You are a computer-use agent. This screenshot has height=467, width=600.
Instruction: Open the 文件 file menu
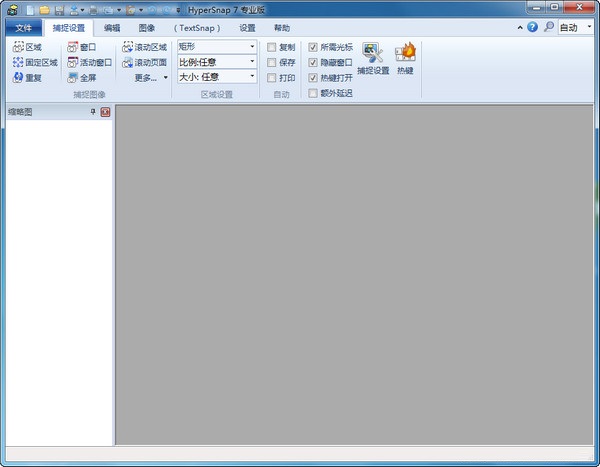25,28
